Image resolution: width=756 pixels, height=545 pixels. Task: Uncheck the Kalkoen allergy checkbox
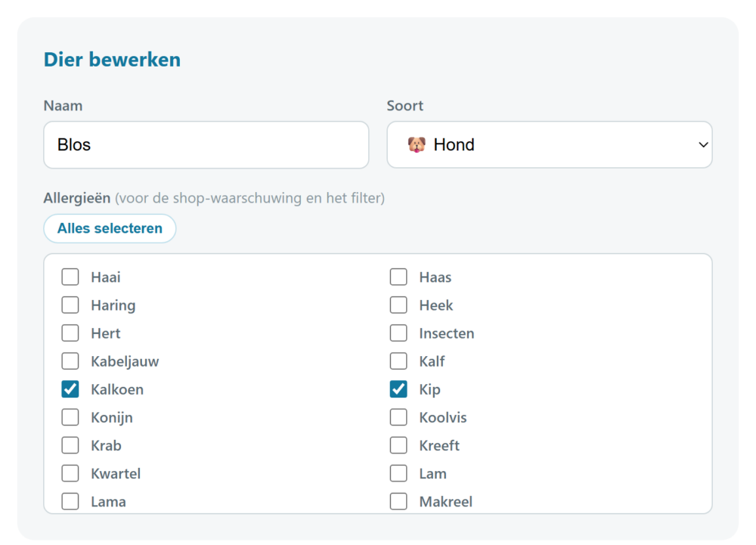coord(70,389)
